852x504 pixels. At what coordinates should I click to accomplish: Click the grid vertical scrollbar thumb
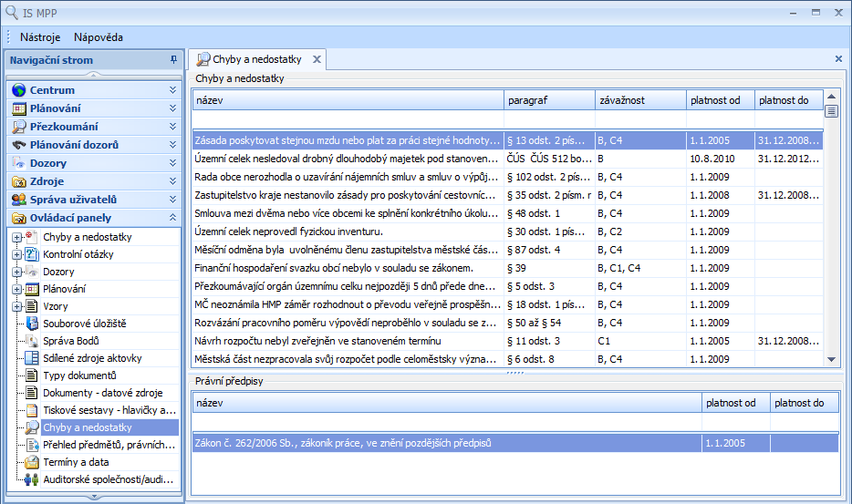(x=831, y=111)
